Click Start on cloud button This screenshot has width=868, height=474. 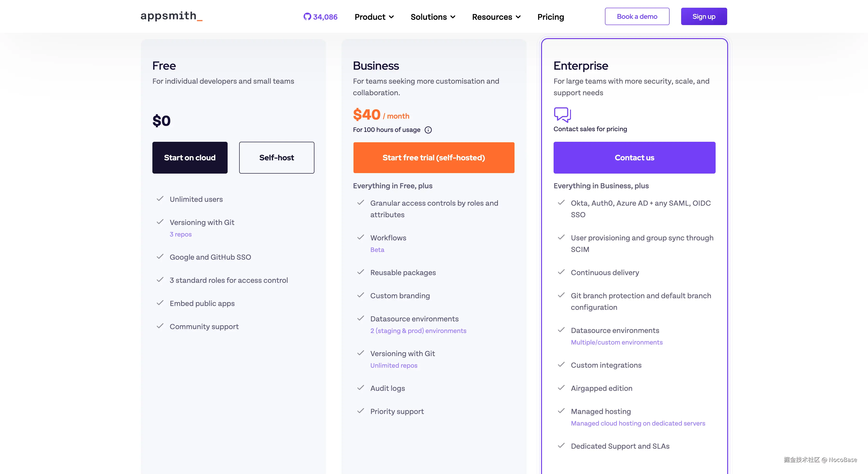(x=190, y=158)
